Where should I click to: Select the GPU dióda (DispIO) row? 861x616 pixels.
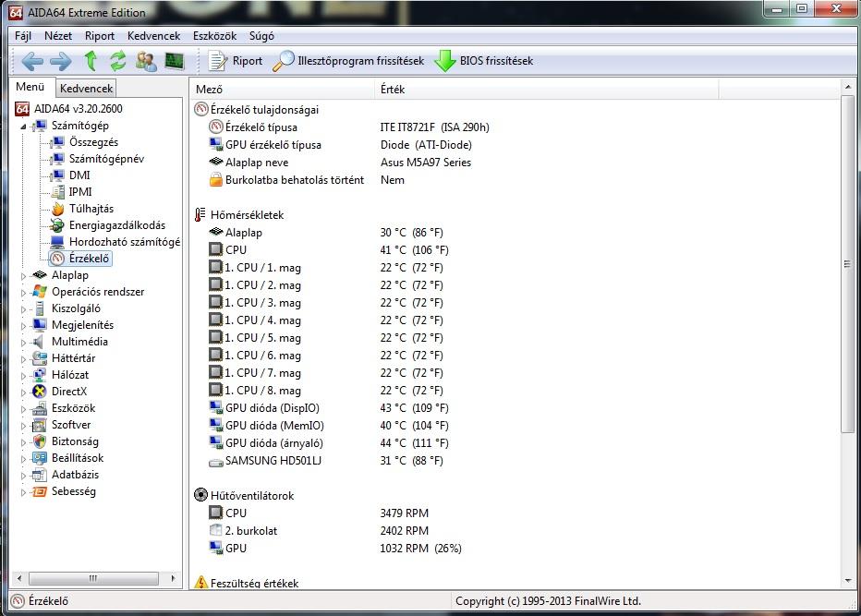click(328, 408)
